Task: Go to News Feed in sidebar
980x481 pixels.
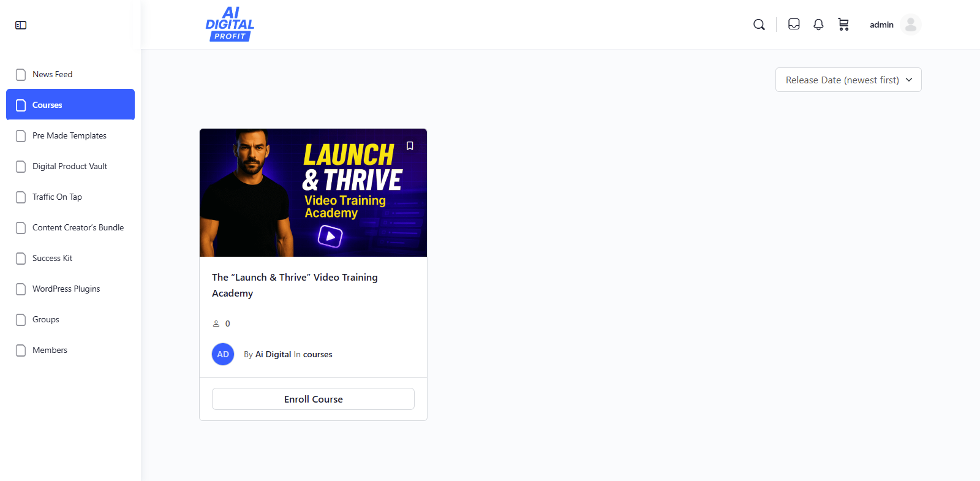Action: [52, 74]
